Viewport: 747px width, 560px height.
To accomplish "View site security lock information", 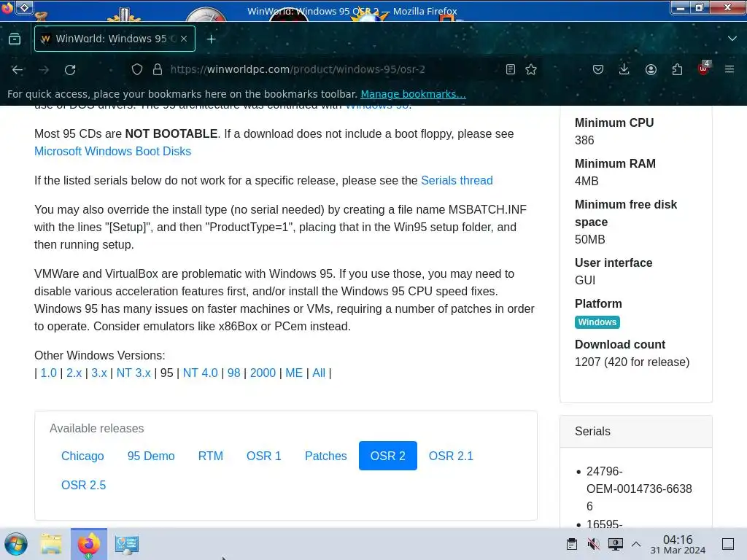I will (x=158, y=69).
